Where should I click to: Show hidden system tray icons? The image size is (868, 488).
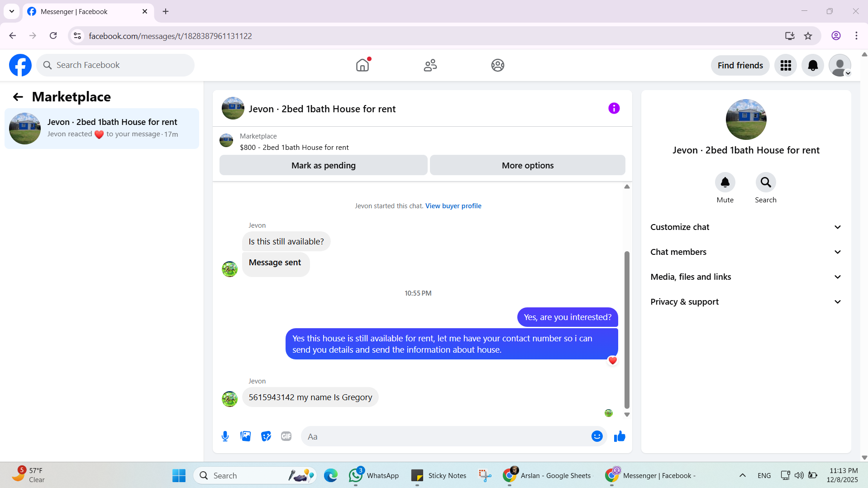tap(742, 475)
